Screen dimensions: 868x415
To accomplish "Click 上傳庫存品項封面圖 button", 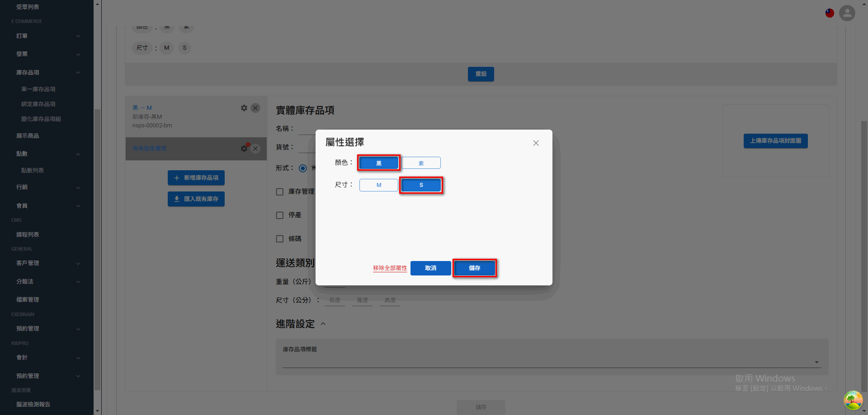I will [x=776, y=141].
